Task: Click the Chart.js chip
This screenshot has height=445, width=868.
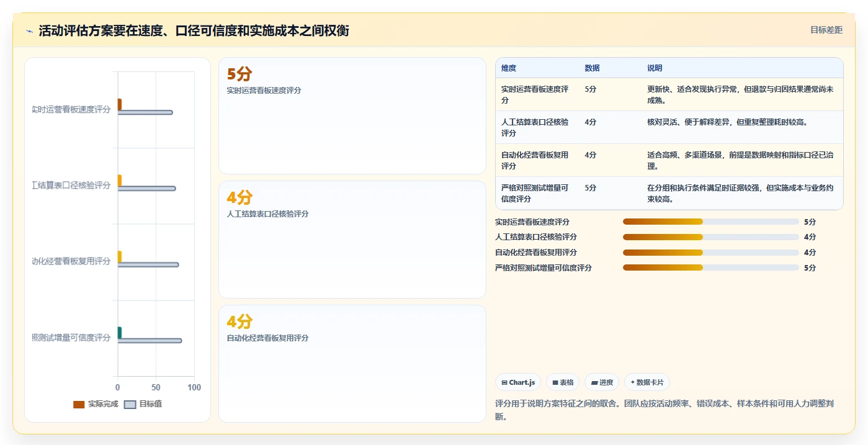Action: pos(518,382)
